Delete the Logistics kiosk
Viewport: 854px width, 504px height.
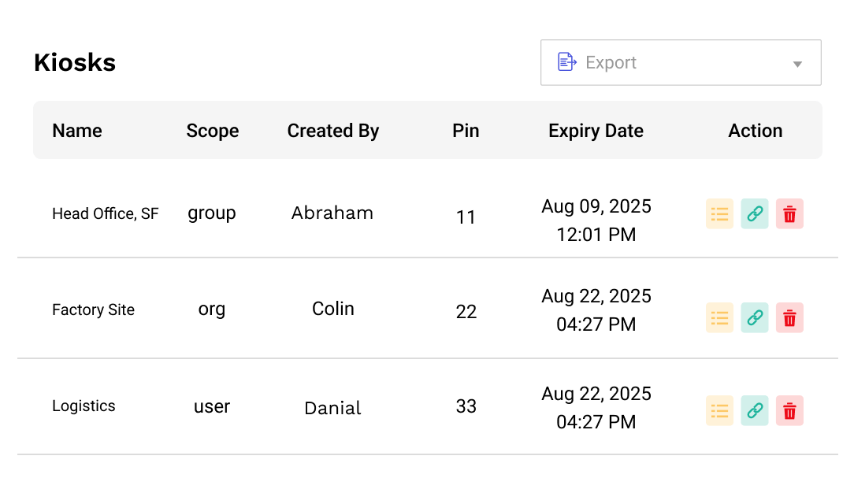coord(789,411)
